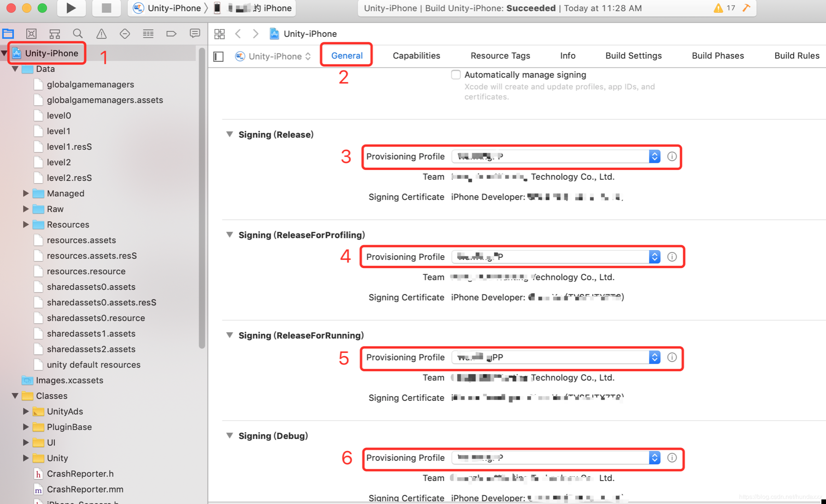Open the Project navigator folder icon
Viewport: 826px width, 504px height.
(x=8, y=34)
